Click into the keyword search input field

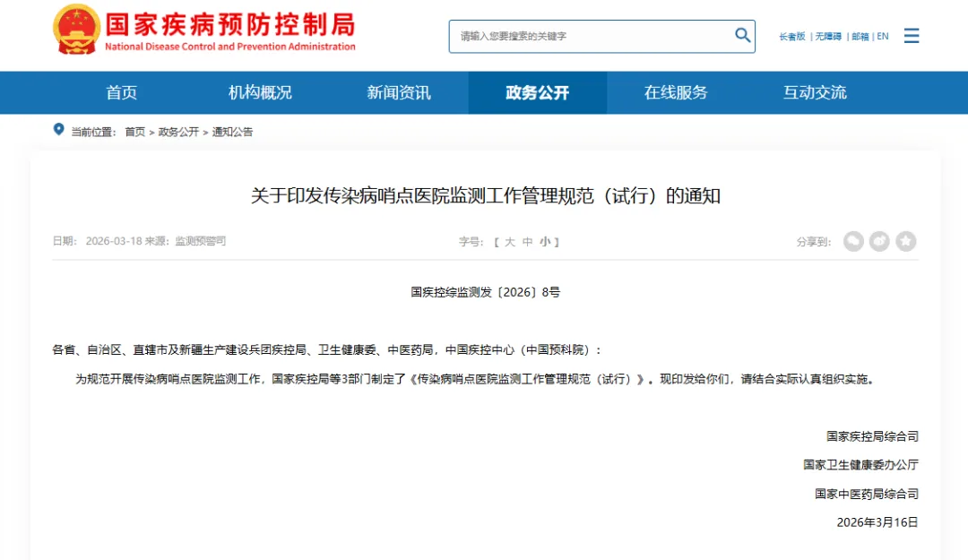(592, 36)
